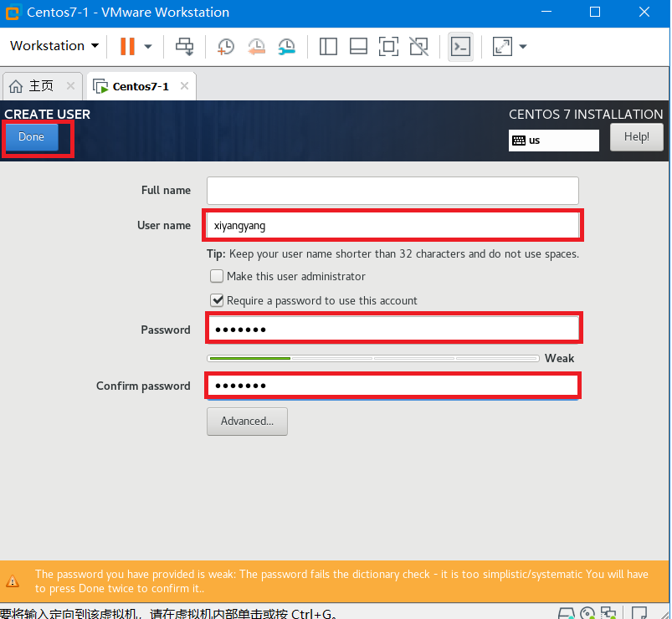672x619 pixels.
Task: Enter full screen mode icon
Action: coord(388,46)
